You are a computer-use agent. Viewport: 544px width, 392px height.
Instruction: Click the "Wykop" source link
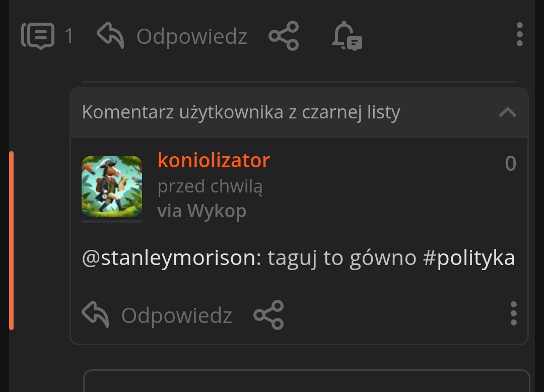point(217,211)
